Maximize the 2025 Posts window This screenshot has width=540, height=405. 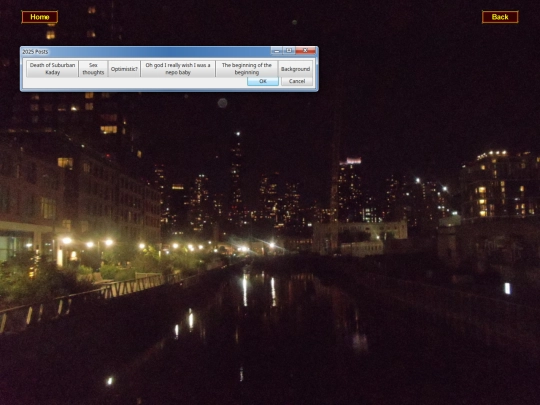289,51
